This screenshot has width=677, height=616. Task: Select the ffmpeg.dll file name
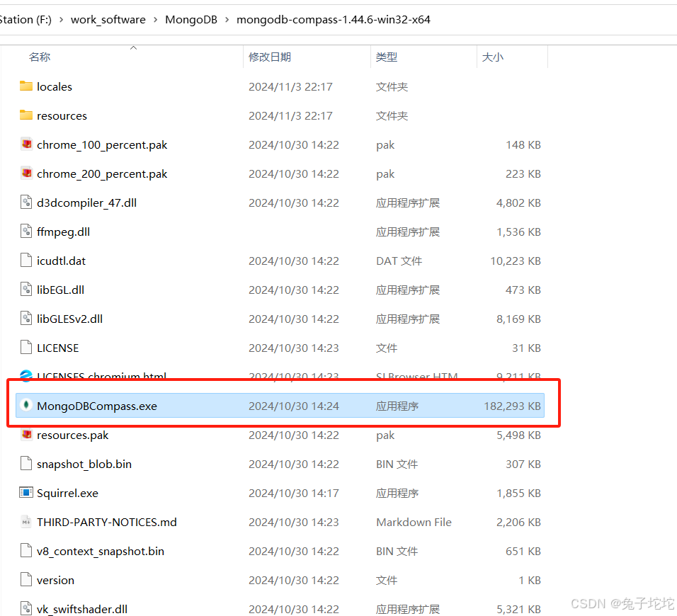pos(64,232)
